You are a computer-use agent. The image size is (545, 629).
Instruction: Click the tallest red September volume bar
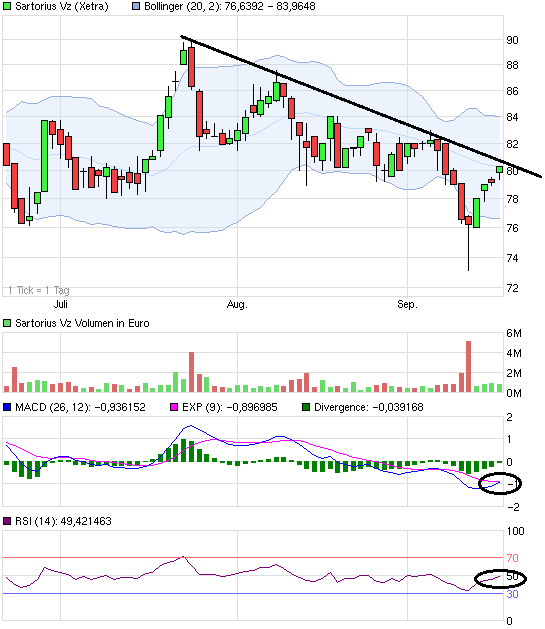(468, 367)
